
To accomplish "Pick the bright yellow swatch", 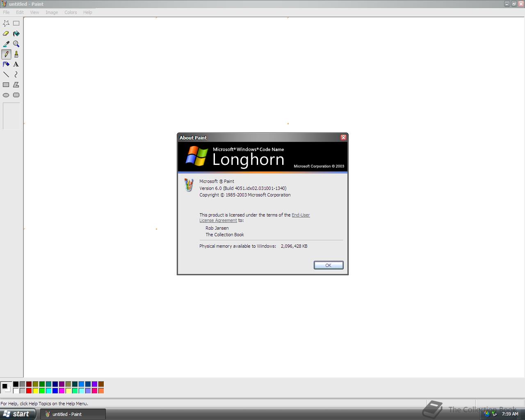I will (x=36, y=391).
